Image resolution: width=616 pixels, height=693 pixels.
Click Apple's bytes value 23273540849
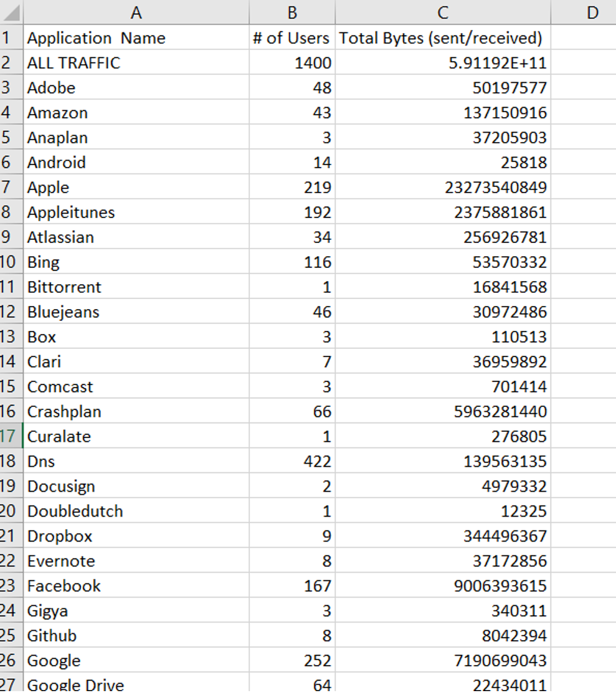click(443, 187)
